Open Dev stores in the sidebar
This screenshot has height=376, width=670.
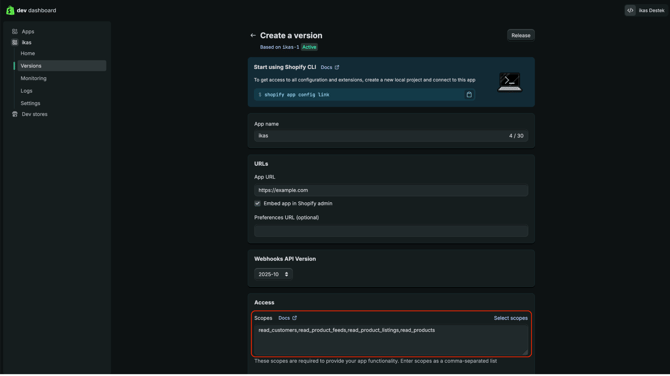[x=35, y=115]
